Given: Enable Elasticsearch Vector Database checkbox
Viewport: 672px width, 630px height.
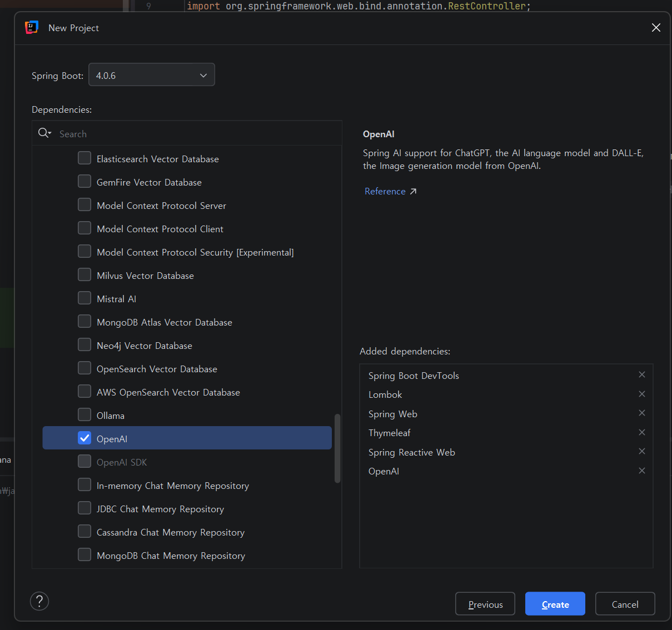Looking at the screenshot, I should pos(84,158).
